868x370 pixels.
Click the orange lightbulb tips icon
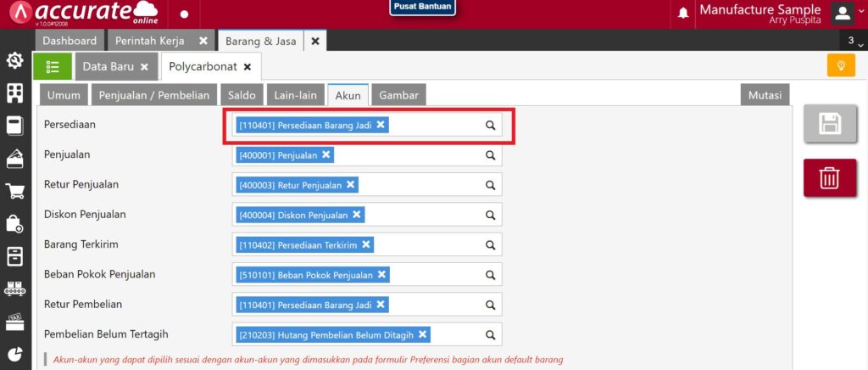tap(842, 65)
